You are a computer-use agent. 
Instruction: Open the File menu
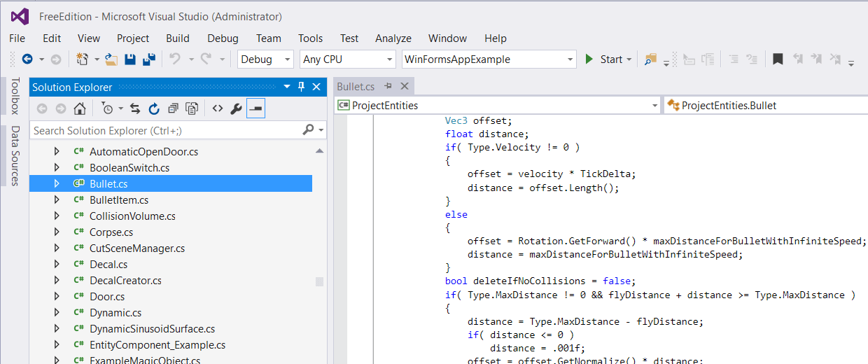17,38
